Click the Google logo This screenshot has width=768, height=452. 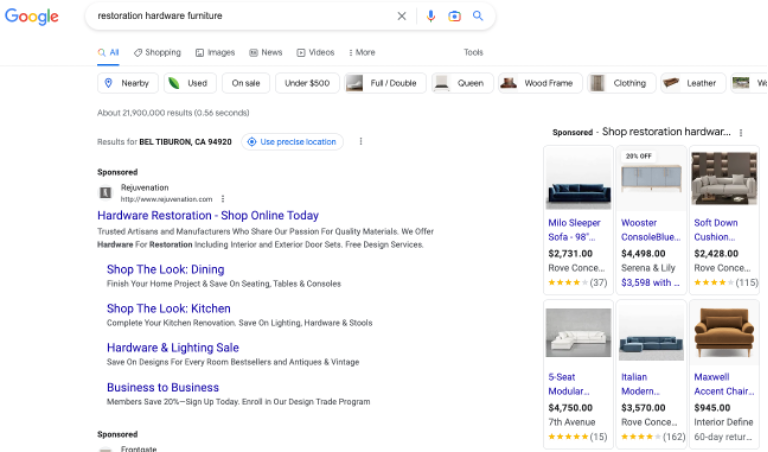[32, 16]
